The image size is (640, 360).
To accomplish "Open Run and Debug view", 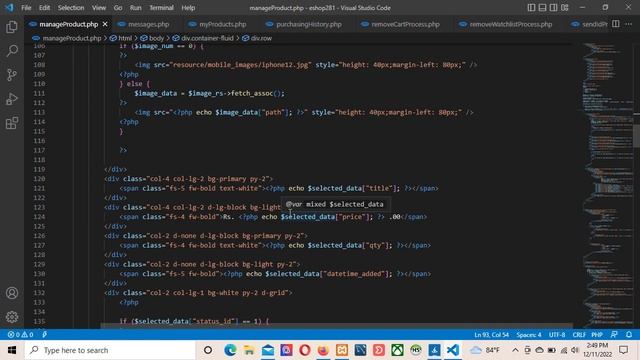I will point(12,99).
